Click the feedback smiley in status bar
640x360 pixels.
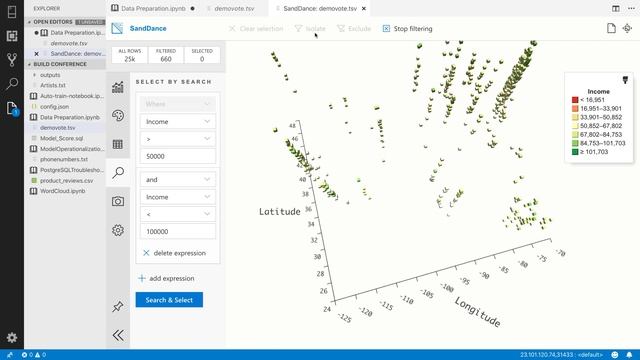(615, 355)
